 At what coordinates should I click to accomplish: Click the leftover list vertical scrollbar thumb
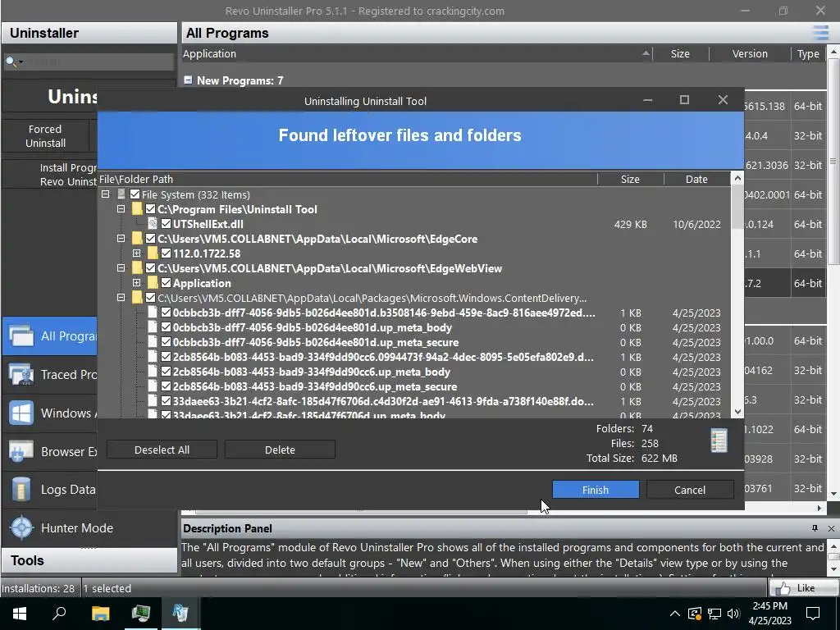pos(737,207)
